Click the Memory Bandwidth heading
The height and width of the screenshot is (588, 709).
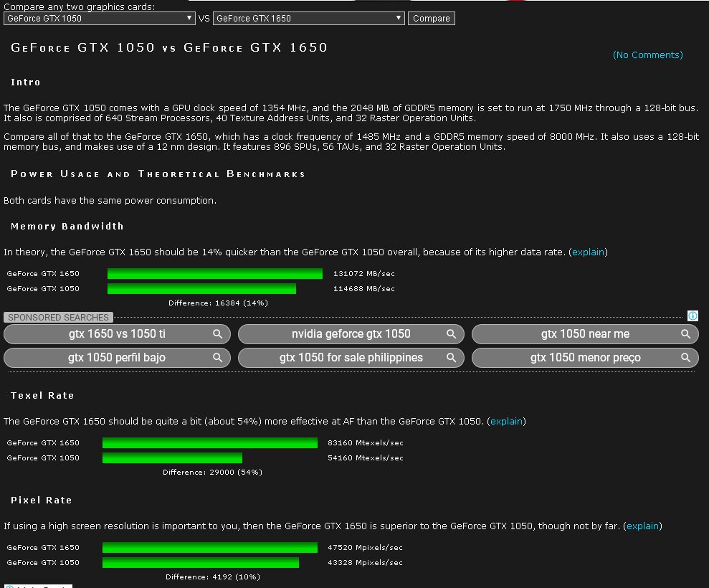tap(67, 226)
